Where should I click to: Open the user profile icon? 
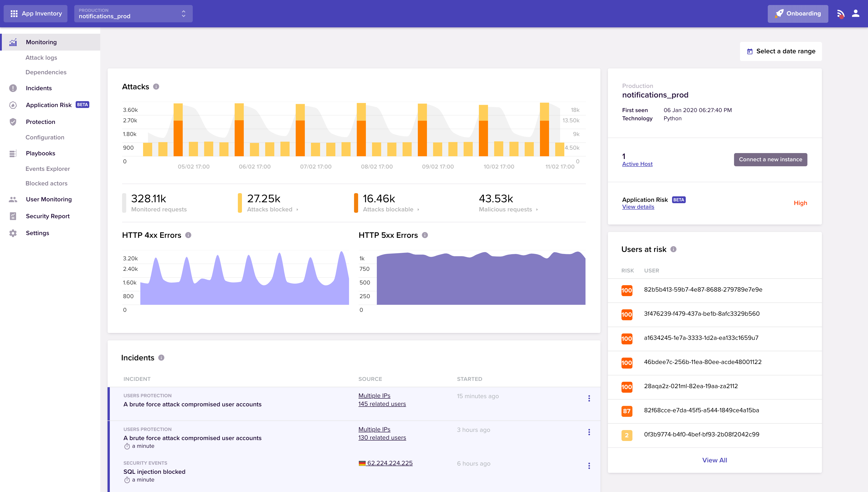(855, 13)
